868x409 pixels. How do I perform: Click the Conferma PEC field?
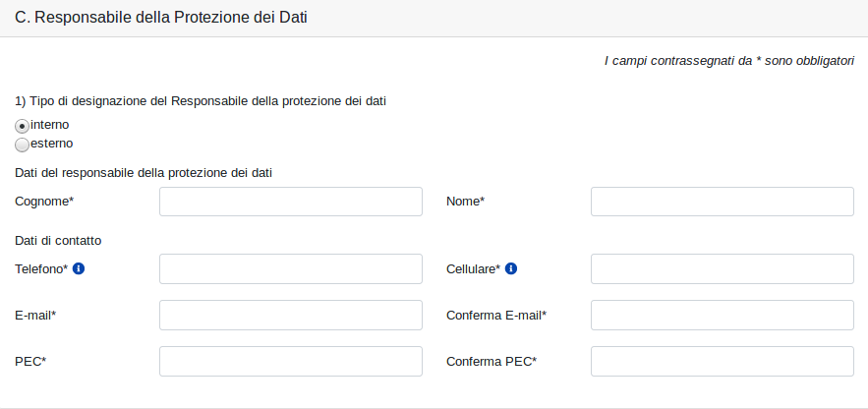click(722, 361)
